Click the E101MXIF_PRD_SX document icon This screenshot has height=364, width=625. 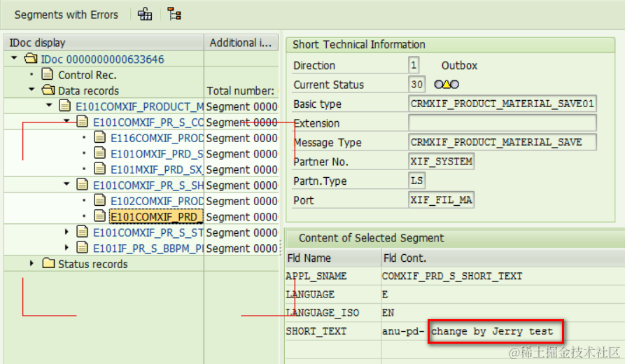pyautogui.click(x=99, y=169)
